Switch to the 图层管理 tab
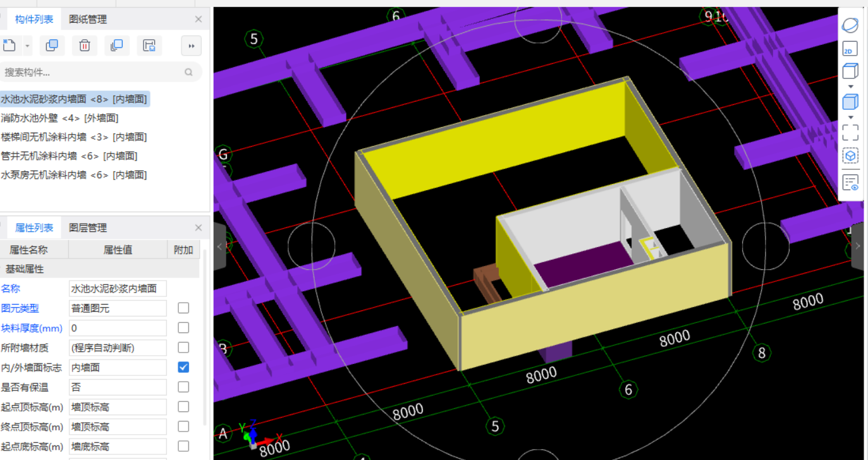Screen dimensions: 868x460 [88, 228]
